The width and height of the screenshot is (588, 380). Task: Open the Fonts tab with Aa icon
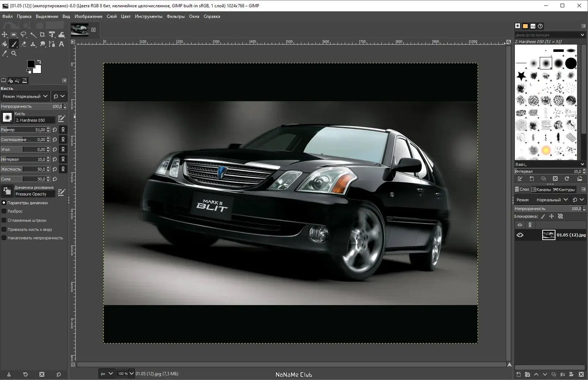[x=533, y=26]
